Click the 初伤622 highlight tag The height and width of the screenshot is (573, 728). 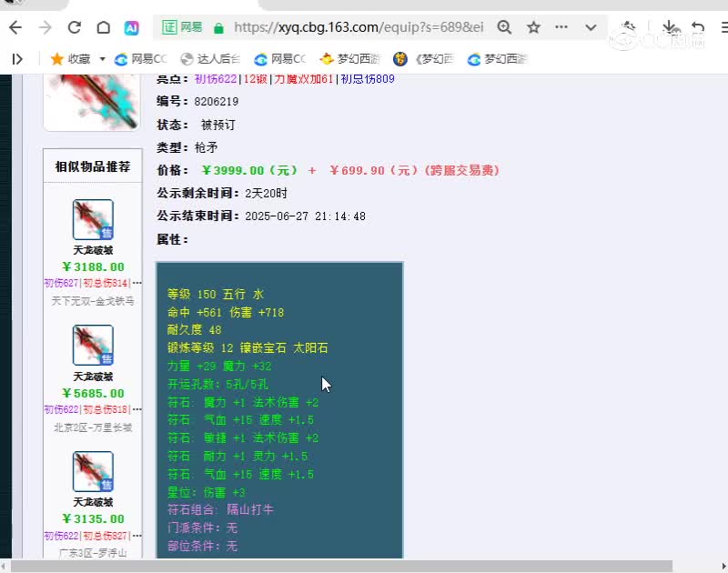(216, 79)
